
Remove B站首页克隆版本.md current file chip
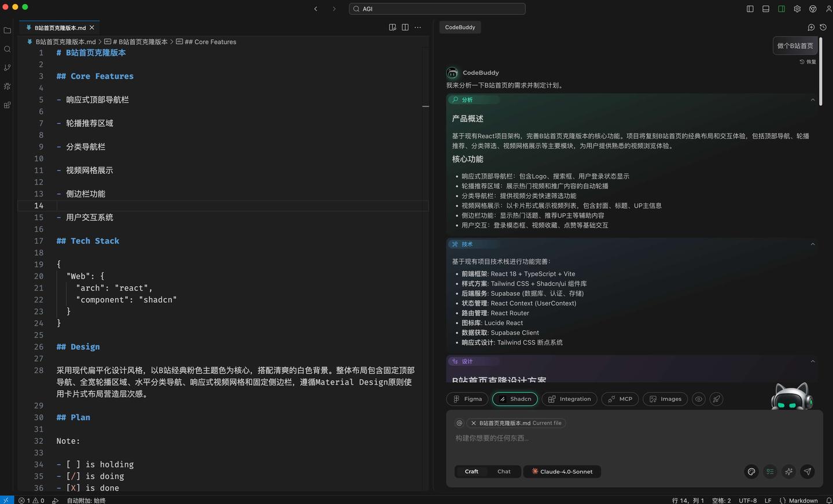coord(473,423)
